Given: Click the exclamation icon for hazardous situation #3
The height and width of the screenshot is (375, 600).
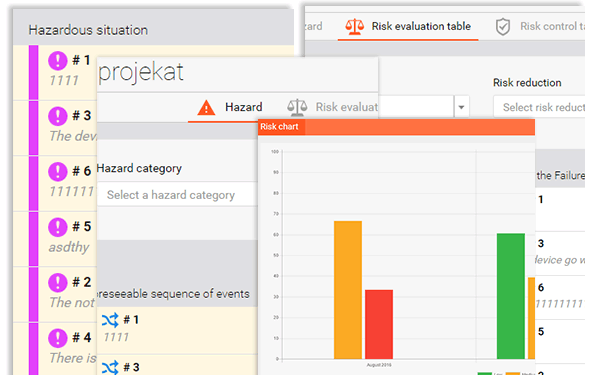Looking at the screenshot, I should pos(58,116).
